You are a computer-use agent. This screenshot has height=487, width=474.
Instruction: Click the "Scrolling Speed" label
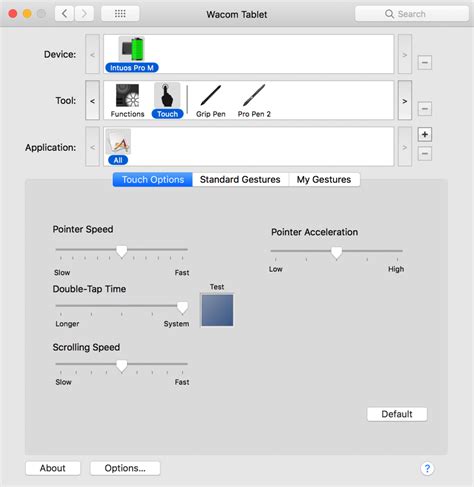[x=86, y=347]
